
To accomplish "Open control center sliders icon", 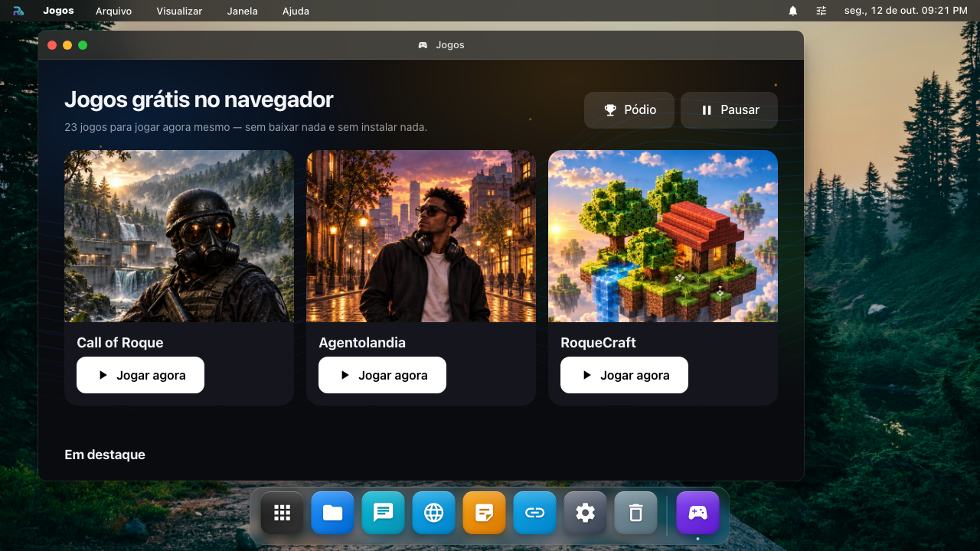I will [x=822, y=11].
